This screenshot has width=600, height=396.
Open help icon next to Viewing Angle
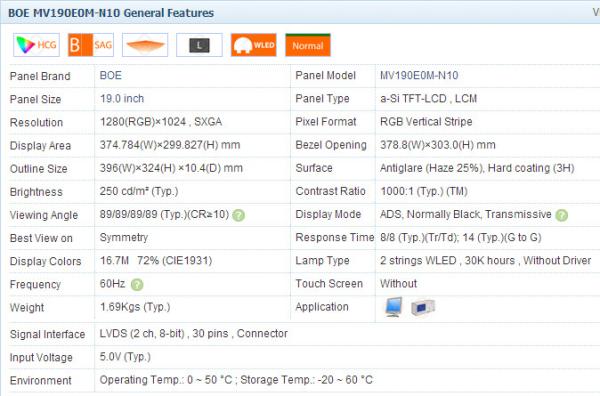pyautogui.click(x=238, y=215)
